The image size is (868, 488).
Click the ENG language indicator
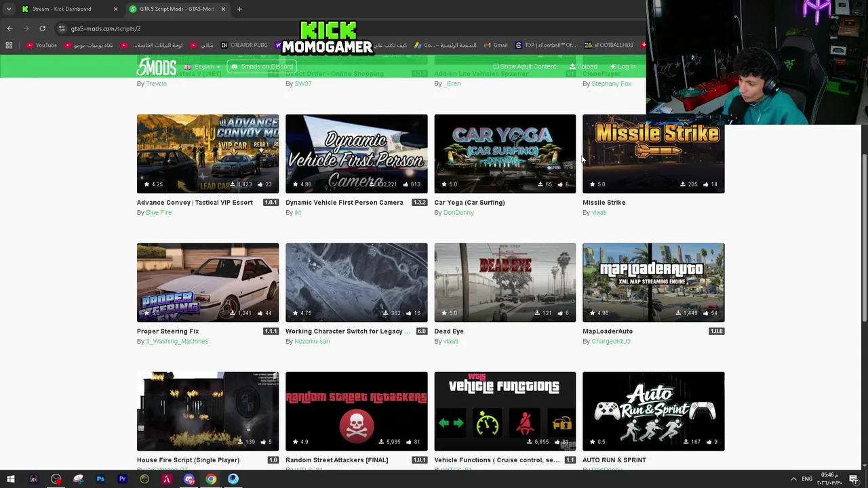coord(807,479)
